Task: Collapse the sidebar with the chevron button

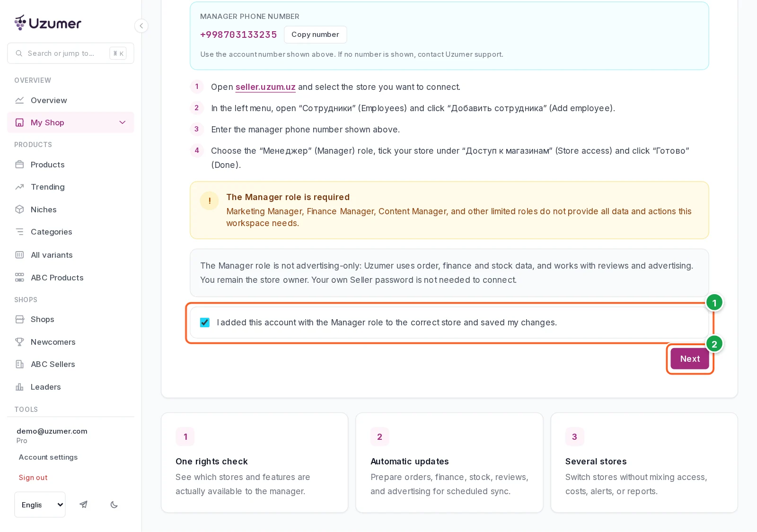Action: 141,26
